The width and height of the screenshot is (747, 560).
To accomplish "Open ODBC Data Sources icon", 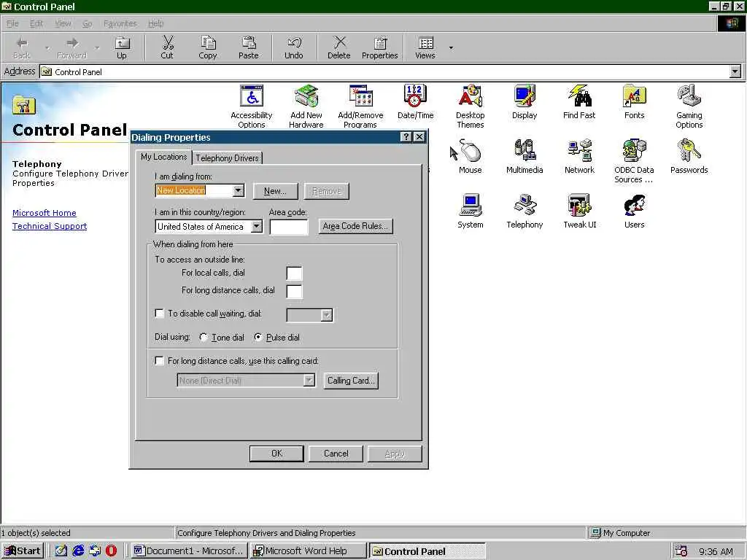I will [634, 161].
